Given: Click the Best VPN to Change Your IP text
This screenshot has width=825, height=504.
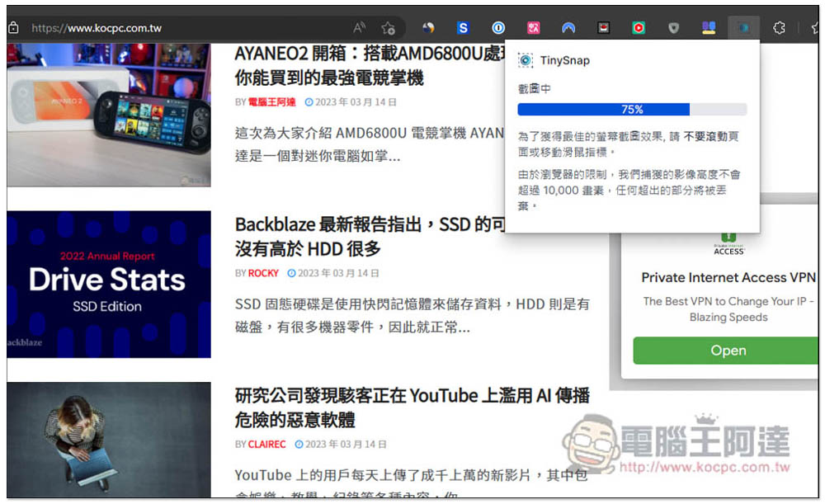Looking at the screenshot, I should click(728, 309).
